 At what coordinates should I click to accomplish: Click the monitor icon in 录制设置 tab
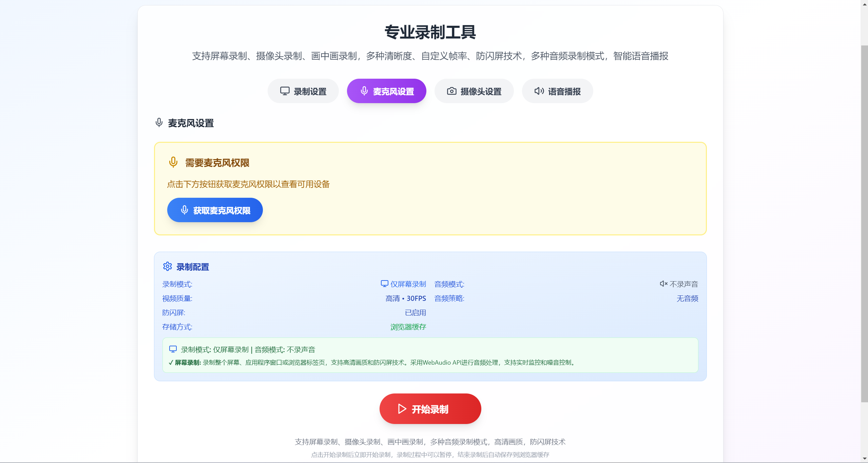285,91
